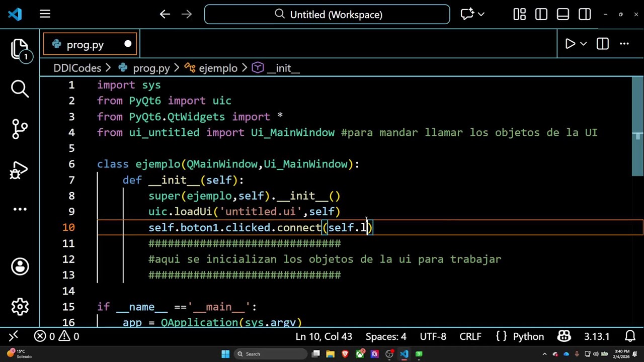Viewport: 644px width, 362px height.
Task: Open Copilot status icon in status bar
Action: pos(564,336)
